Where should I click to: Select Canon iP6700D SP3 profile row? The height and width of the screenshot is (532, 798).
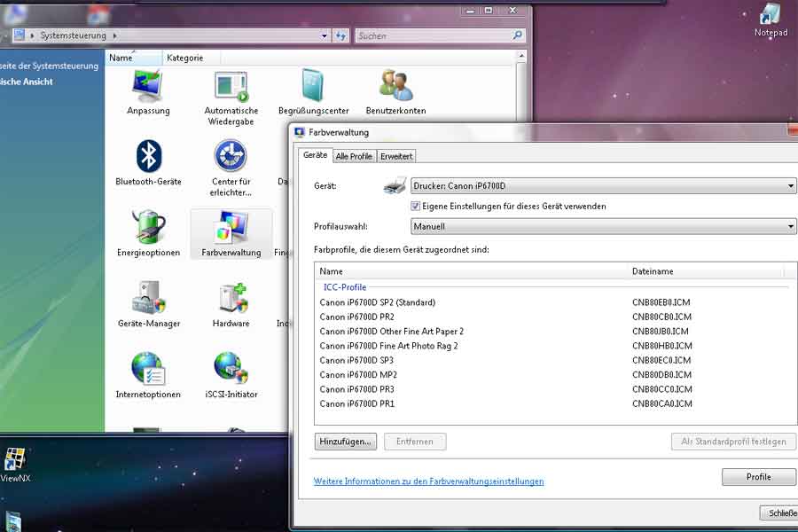[x=555, y=361]
